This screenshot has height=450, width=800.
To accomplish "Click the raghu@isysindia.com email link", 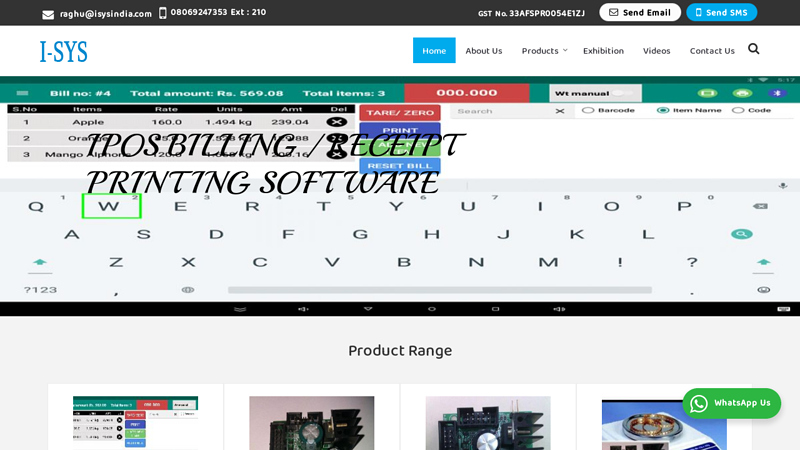I will click(x=106, y=14).
